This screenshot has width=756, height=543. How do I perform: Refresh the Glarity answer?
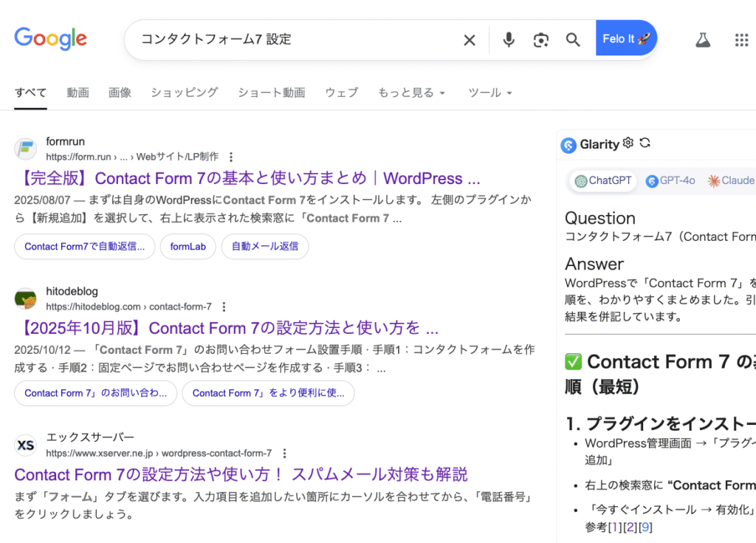pos(645,143)
